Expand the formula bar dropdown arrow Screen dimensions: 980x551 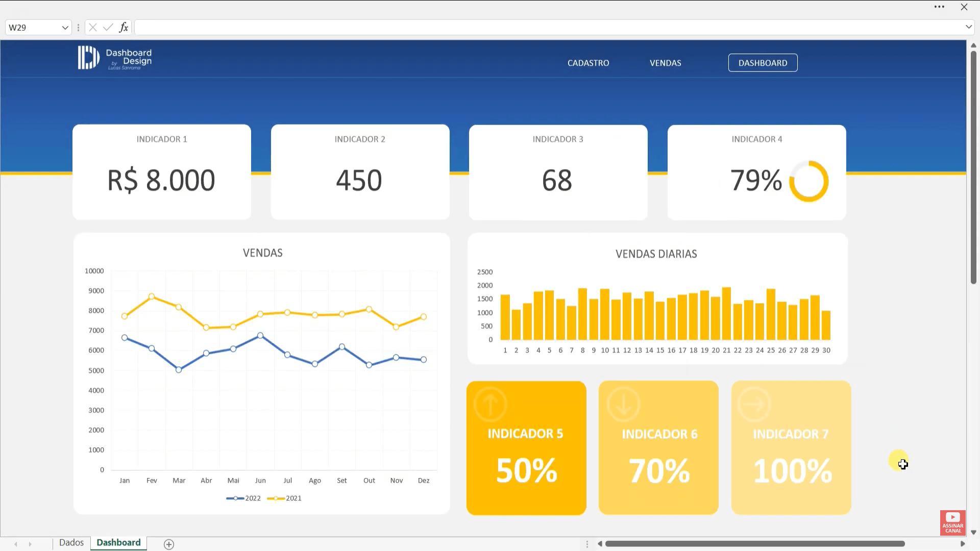(x=969, y=27)
